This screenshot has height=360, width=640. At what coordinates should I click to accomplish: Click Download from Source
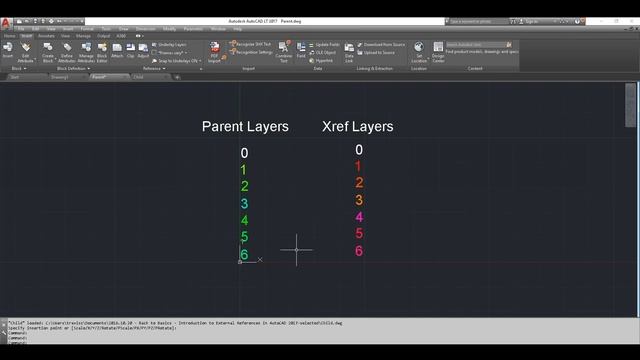(x=381, y=44)
